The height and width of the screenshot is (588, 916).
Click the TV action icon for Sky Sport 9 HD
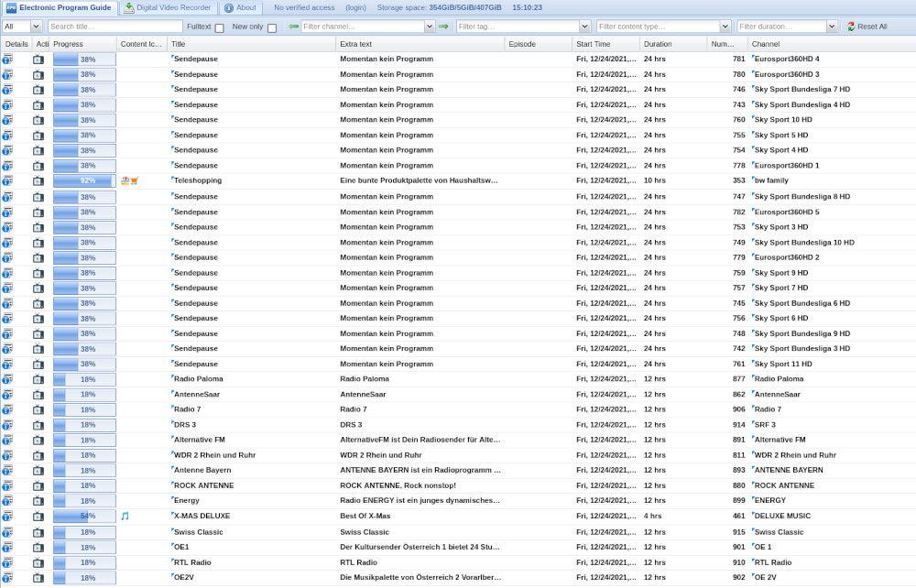pos(38,273)
